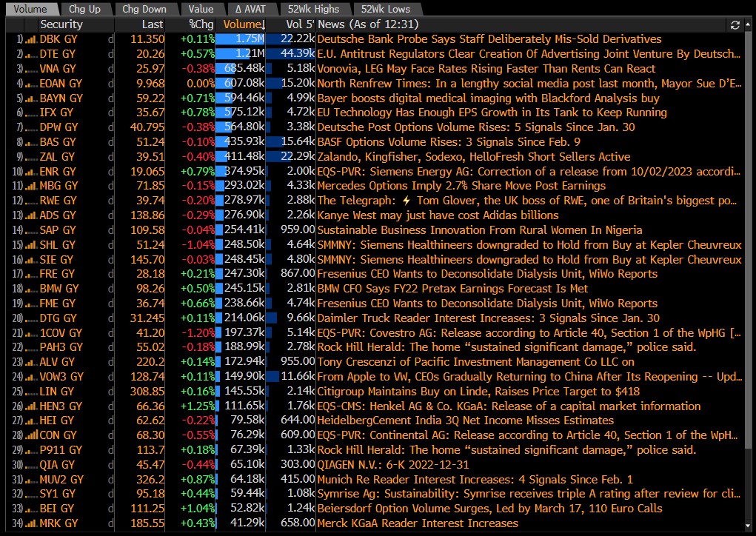Click the scrollbar down arrow

(x=749, y=526)
